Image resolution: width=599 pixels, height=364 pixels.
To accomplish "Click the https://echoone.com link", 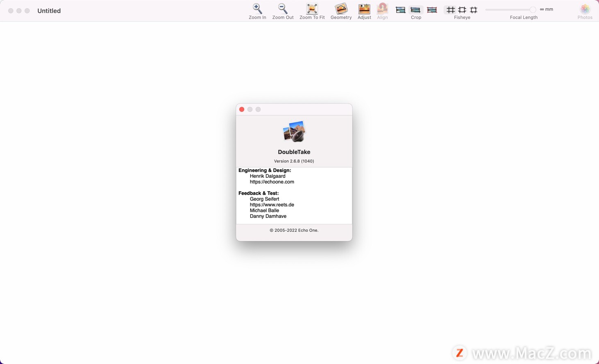I will (x=272, y=182).
